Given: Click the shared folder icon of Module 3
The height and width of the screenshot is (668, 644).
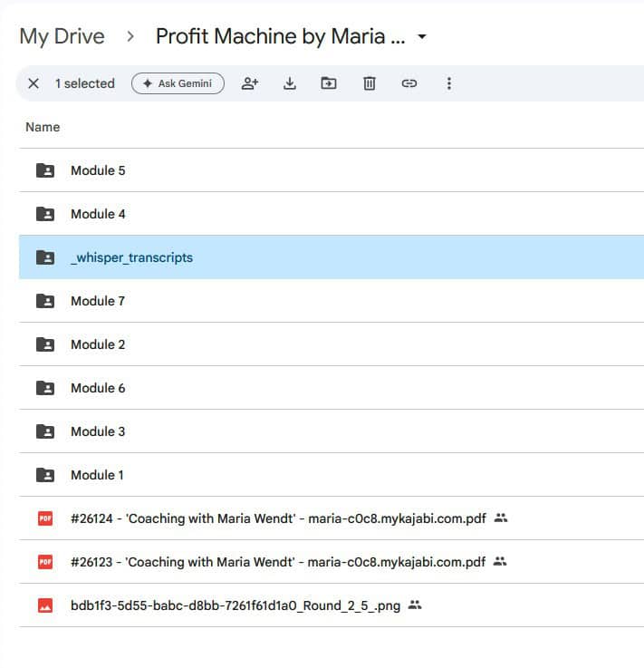Looking at the screenshot, I should (x=45, y=431).
